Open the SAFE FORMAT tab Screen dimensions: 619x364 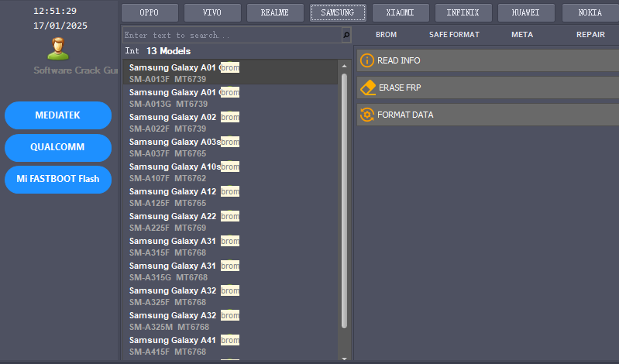(x=454, y=35)
